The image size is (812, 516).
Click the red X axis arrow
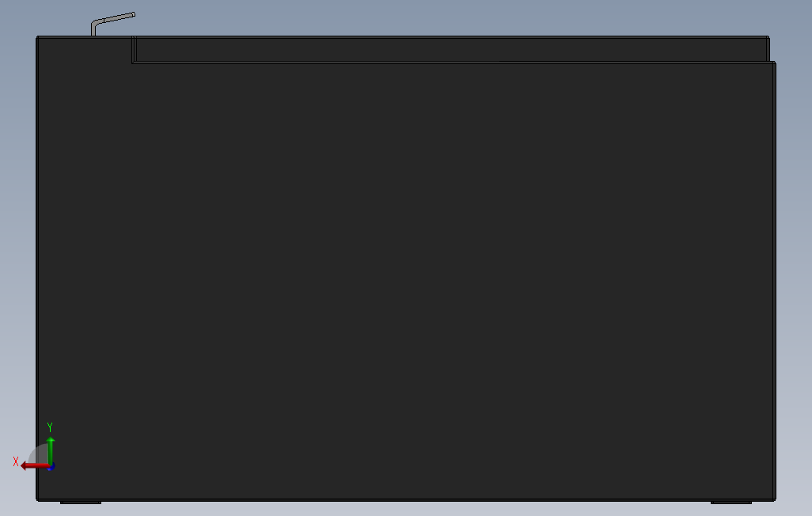(34, 466)
